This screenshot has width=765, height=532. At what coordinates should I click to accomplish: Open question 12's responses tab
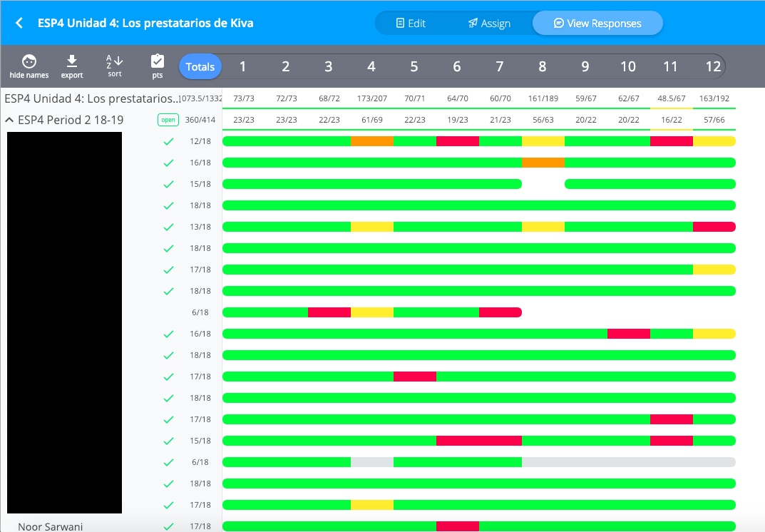click(713, 66)
